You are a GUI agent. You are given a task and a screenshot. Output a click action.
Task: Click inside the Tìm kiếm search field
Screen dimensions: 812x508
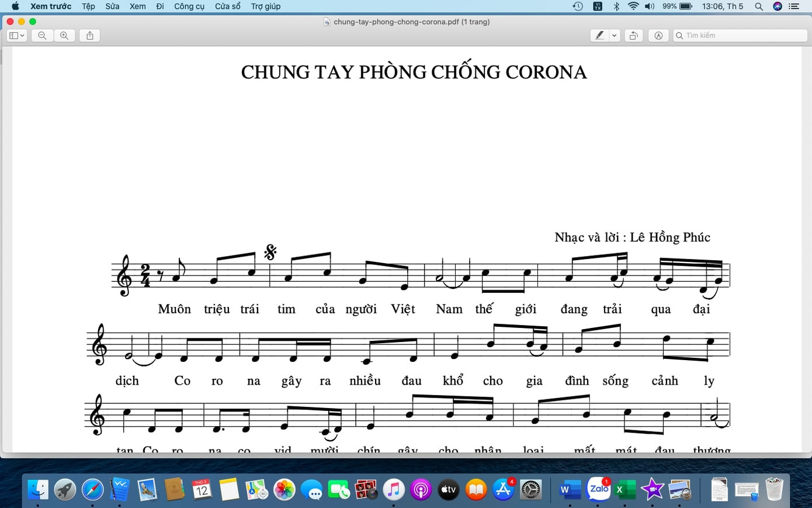point(739,35)
